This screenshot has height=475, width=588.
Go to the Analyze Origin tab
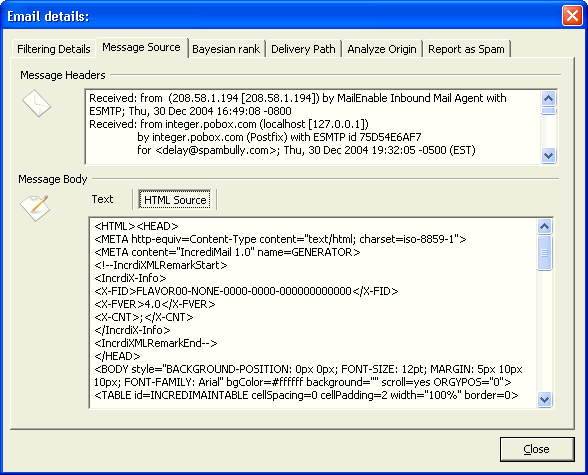point(382,49)
